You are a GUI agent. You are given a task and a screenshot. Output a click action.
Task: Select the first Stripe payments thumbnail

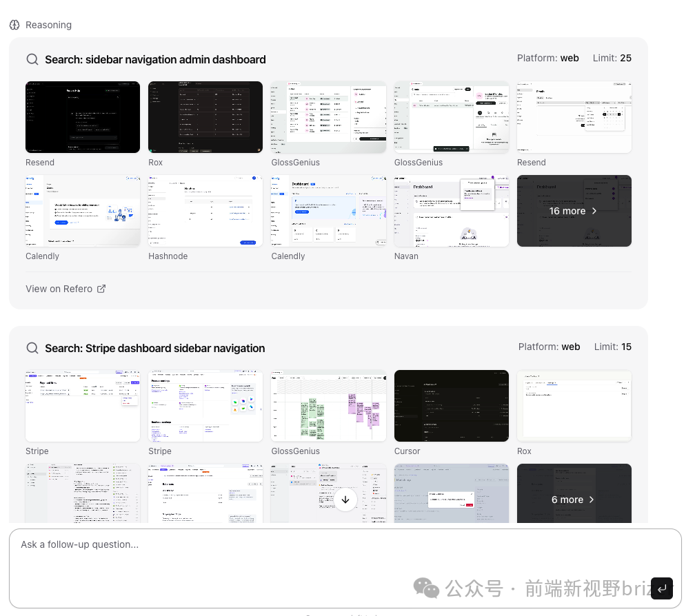(x=83, y=406)
